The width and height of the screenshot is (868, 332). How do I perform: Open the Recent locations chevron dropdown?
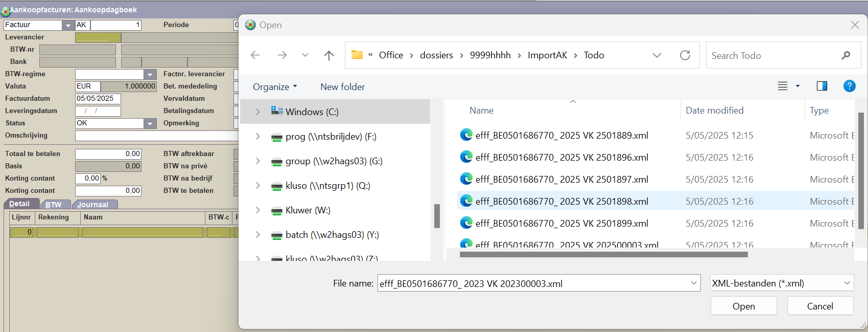click(305, 55)
